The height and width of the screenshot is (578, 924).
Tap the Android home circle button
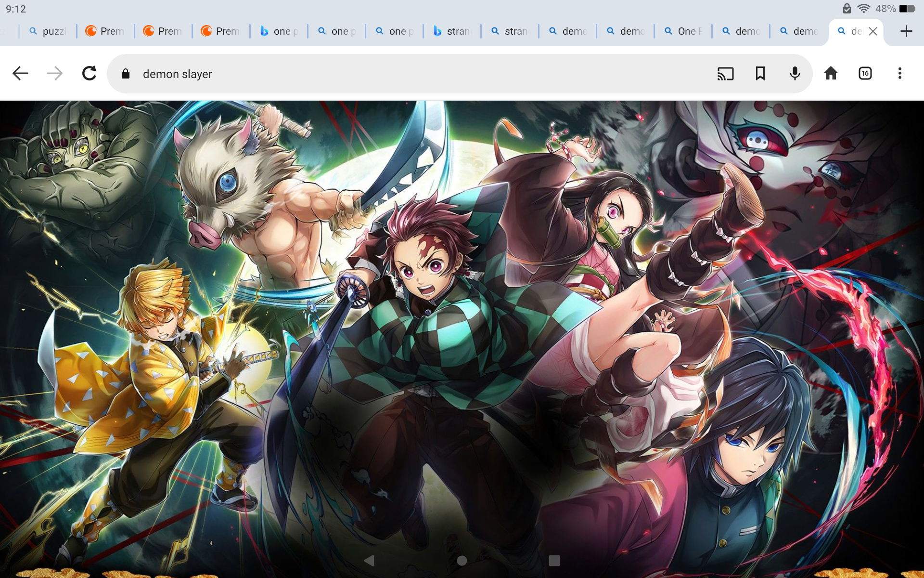tap(462, 560)
